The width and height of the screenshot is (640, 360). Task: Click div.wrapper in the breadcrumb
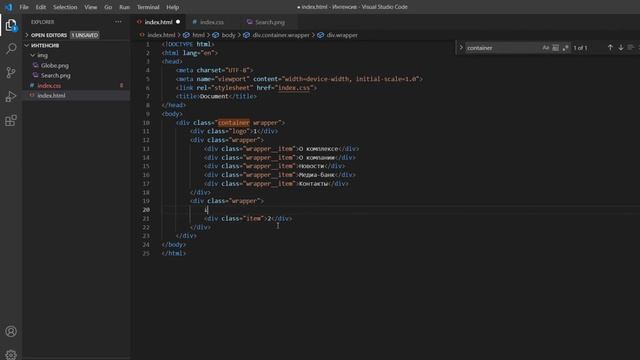(x=342, y=35)
